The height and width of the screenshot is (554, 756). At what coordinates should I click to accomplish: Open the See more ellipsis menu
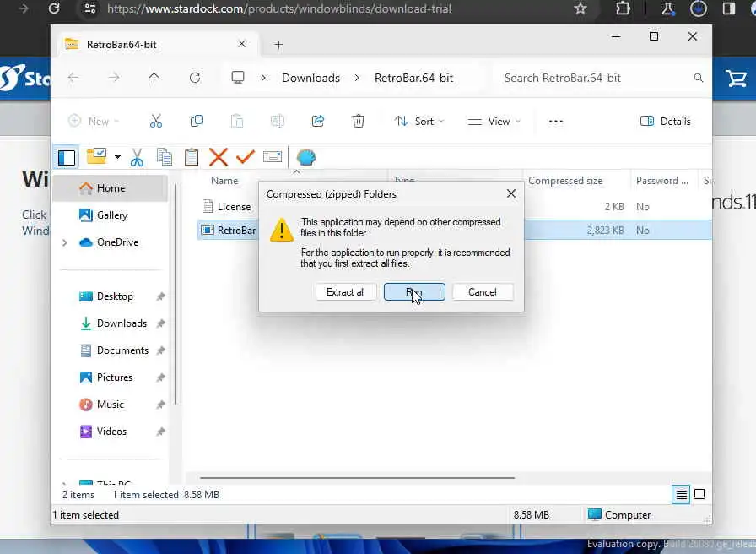point(556,121)
